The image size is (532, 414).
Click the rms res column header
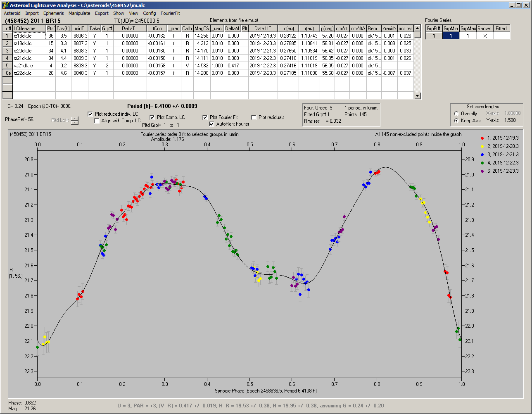[x=405, y=29]
